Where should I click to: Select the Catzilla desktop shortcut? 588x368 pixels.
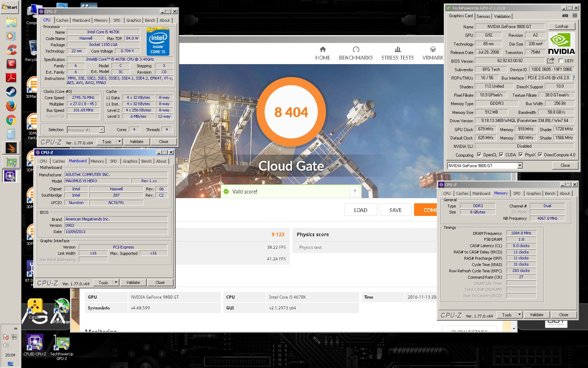pyautogui.click(x=35, y=308)
